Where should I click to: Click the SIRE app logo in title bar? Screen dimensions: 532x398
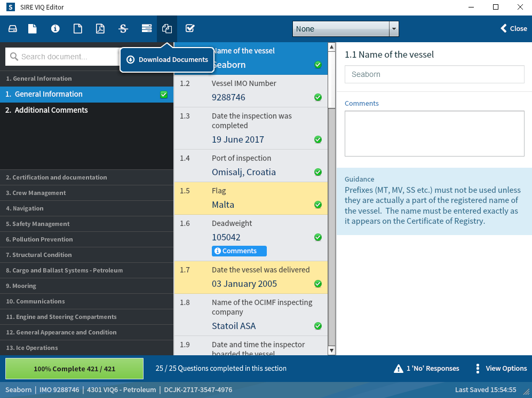click(x=11, y=7)
